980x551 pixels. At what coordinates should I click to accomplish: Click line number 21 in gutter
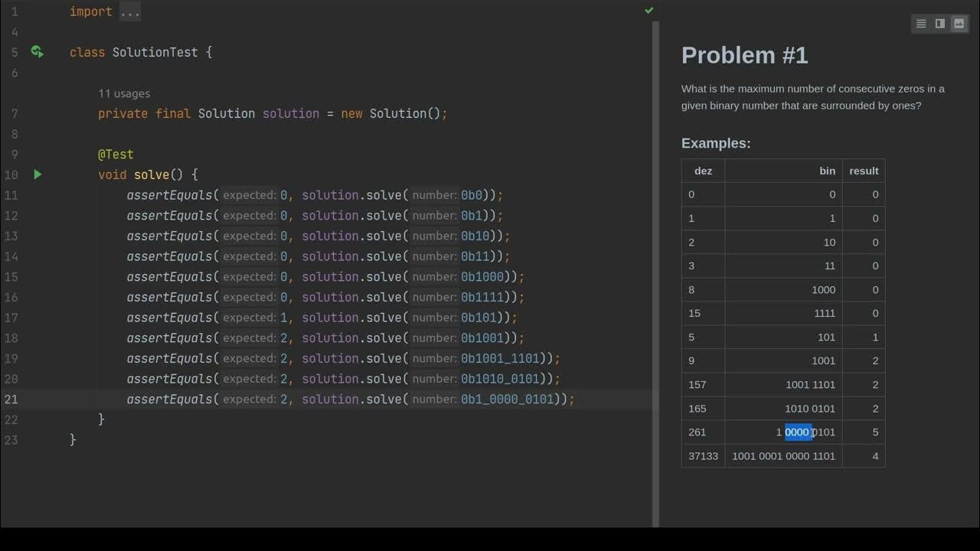click(x=11, y=399)
